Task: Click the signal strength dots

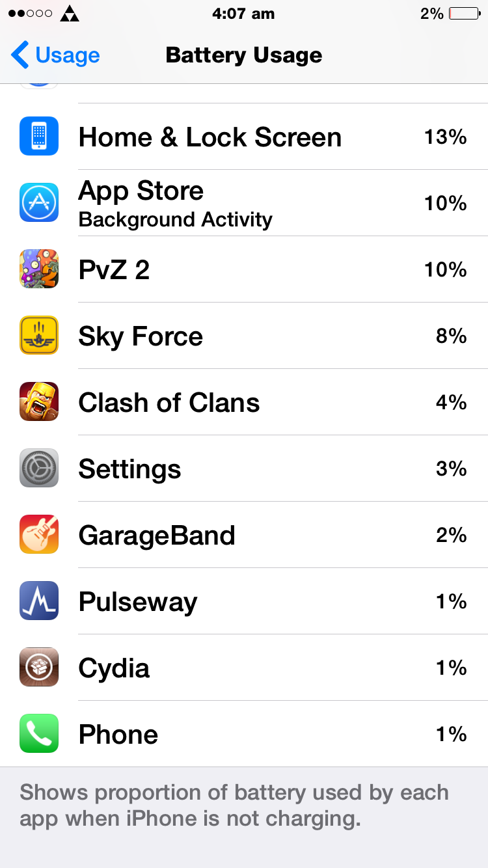Action: pyautogui.click(x=29, y=13)
